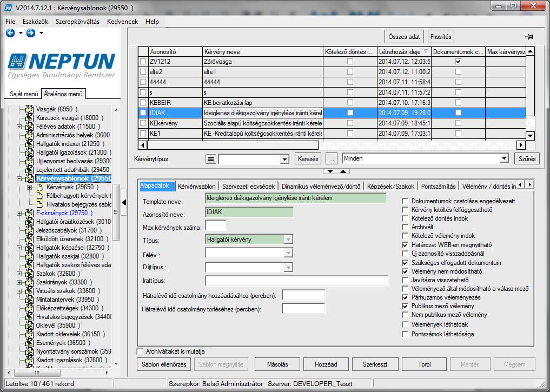The width and height of the screenshot is (550, 392).
Task: Click the equals operator icon near Kérvénytípus
Action: [x=210, y=159]
